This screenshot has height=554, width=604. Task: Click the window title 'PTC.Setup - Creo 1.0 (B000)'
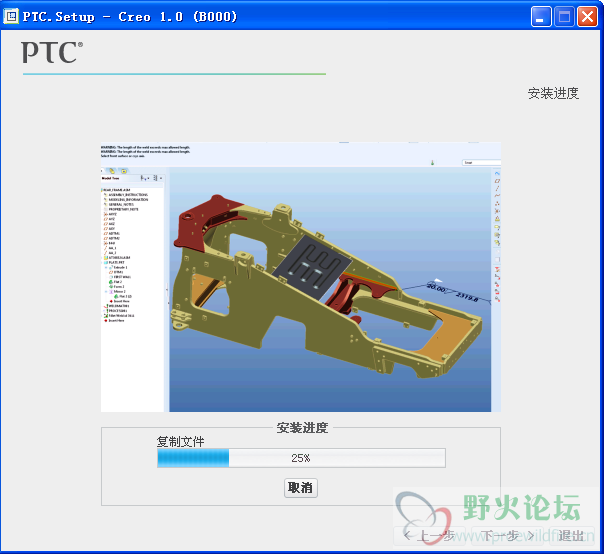130,17
